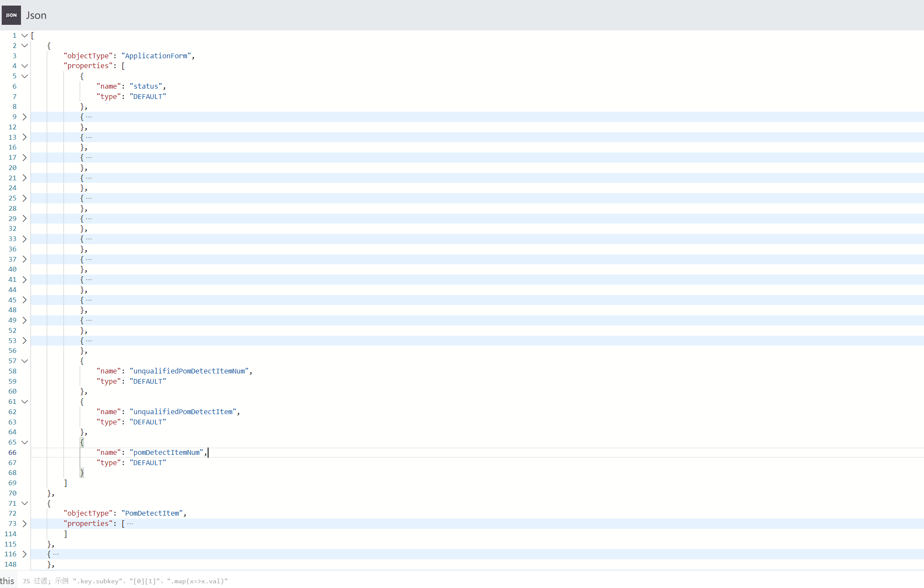The height and width of the screenshot is (588, 924).
Task: Click the "ApplicationForm" string value
Action: (x=156, y=56)
